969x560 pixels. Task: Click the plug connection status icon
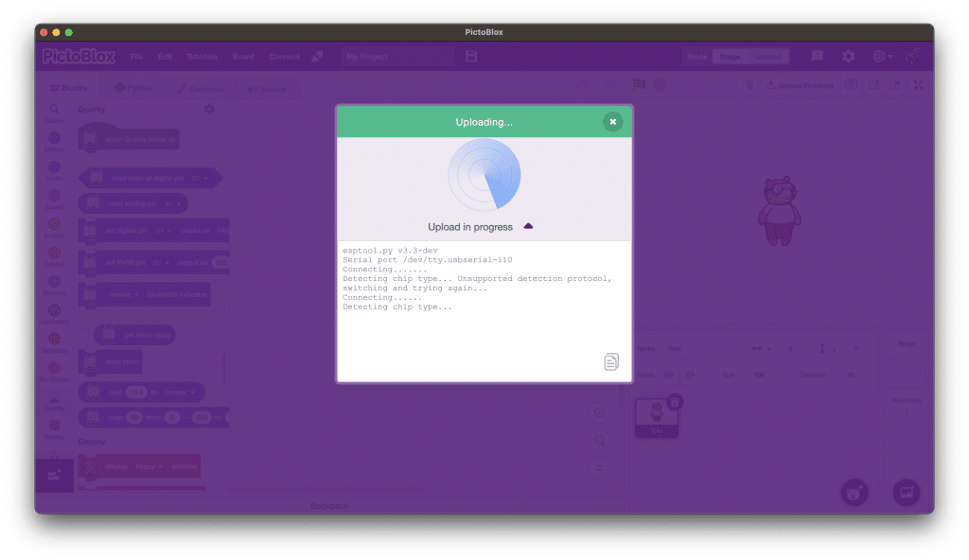pyautogui.click(x=318, y=56)
